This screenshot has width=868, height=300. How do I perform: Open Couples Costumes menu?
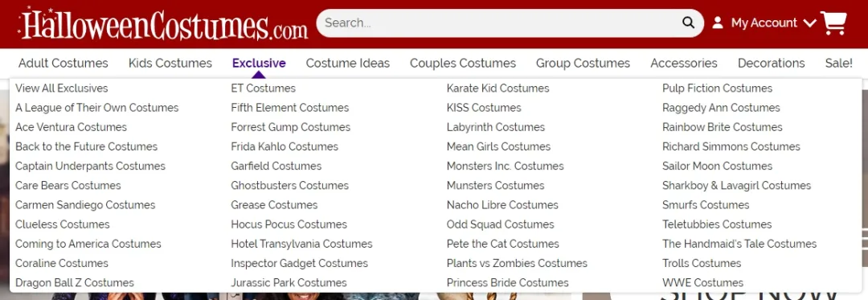(x=463, y=63)
